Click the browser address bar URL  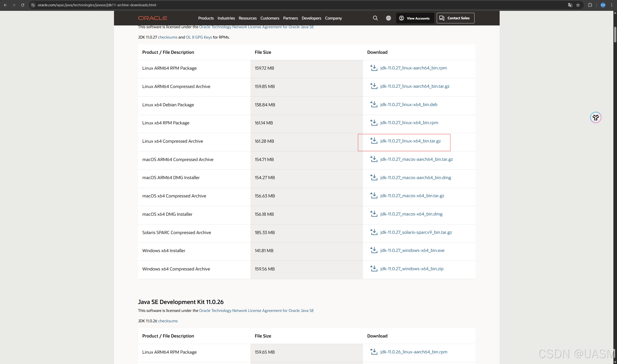(x=97, y=5)
